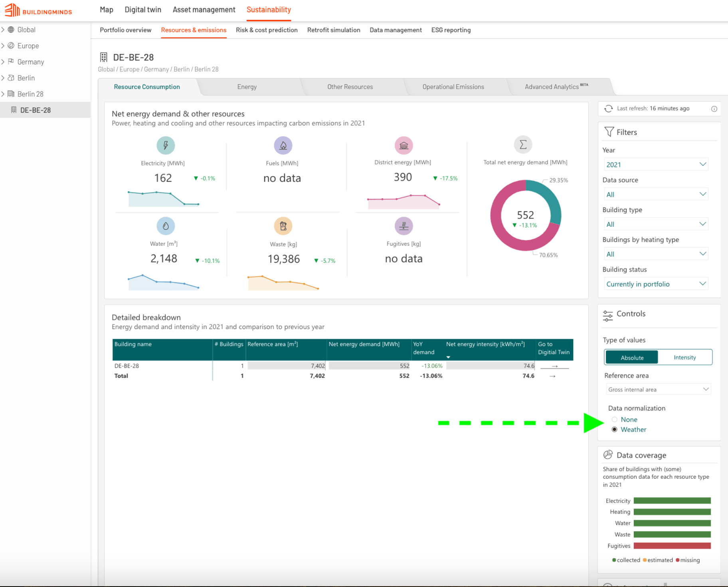This screenshot has height=587, width=728.
Task: Open the Year 2021 dropdown
Action: [x=656, y=165]
